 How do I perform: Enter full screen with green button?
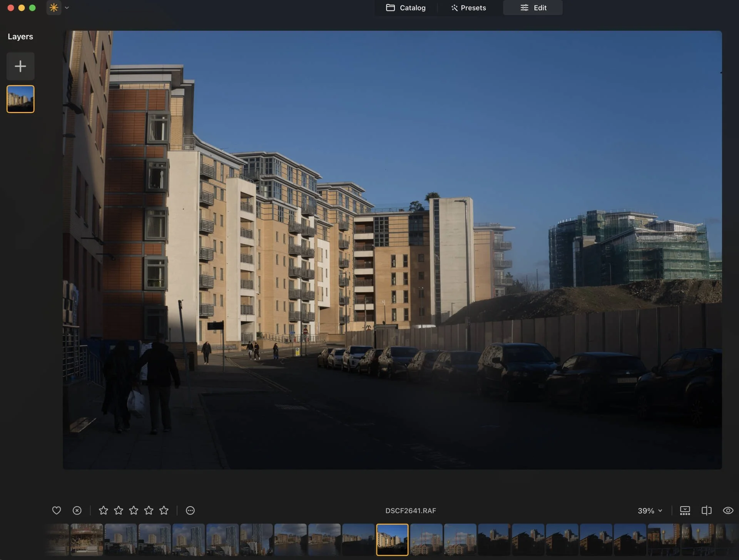32,8
